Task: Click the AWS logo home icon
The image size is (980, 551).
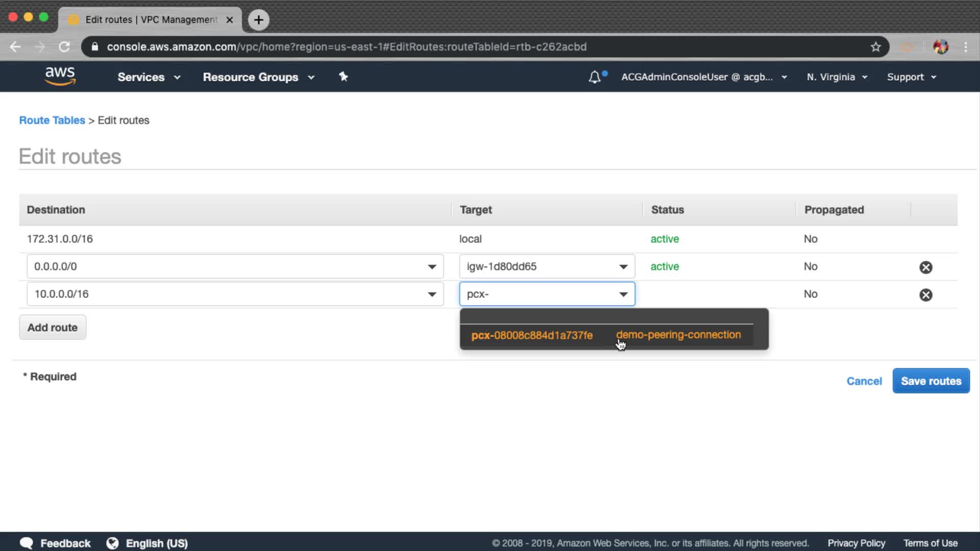Action: (60, 76)
